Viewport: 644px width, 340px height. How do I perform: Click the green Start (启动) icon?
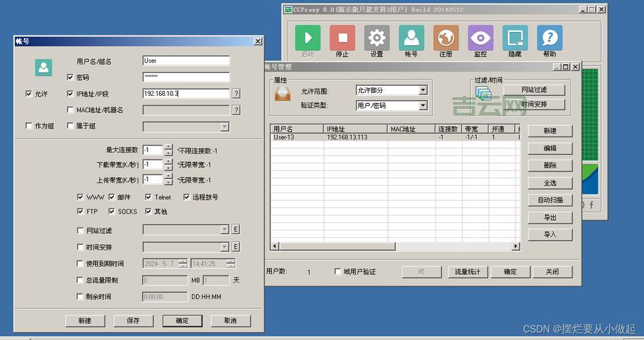pyautogui.click(x=308, y=38)
